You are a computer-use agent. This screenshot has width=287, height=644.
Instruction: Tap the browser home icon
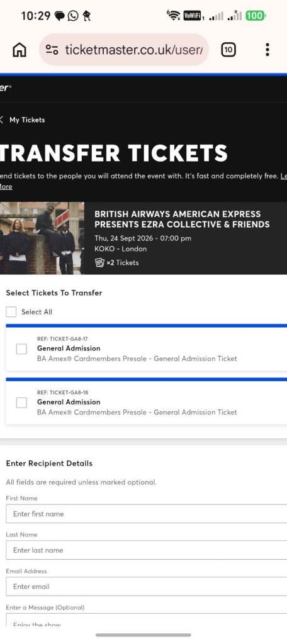click(20, 50)
